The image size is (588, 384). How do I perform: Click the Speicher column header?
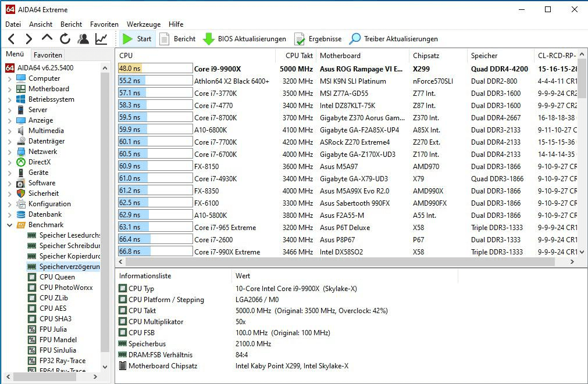pos(500,55)
